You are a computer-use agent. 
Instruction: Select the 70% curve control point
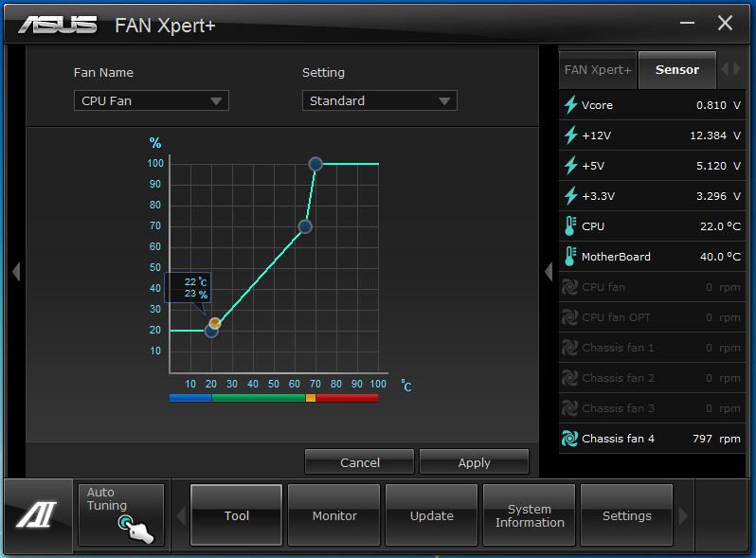305,226
